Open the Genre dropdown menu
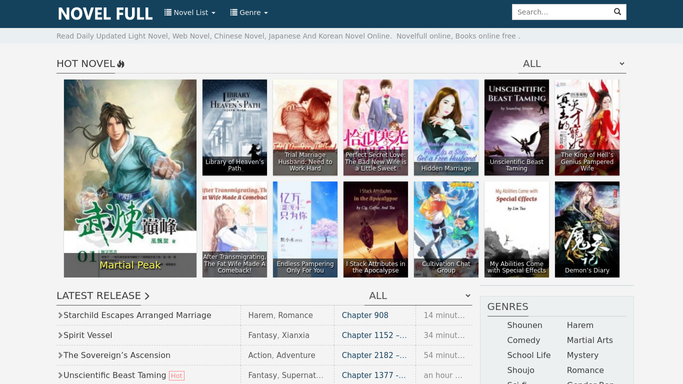This screenshot has width=683, height=384. coord(249,13)
